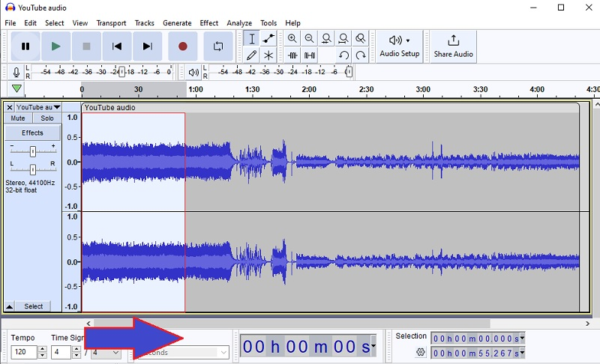Image resolution: width=600 pixels, height=364 pixels.
Task: Solo the YouTube audio track
Action: [x=47, y=118]
